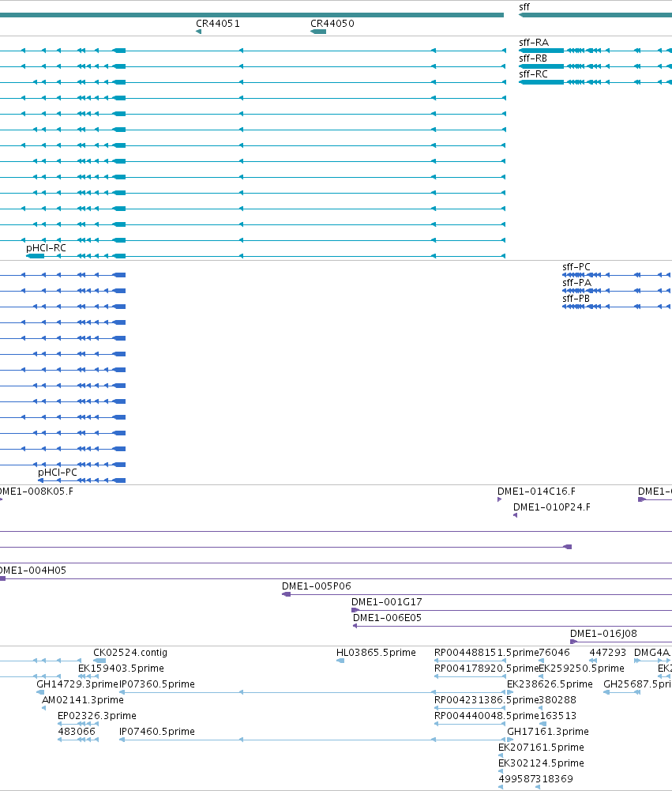Screen dimensions: 672x791
Task: Click the DME1-004H05 clone label
Action: (x=32, y=571)
